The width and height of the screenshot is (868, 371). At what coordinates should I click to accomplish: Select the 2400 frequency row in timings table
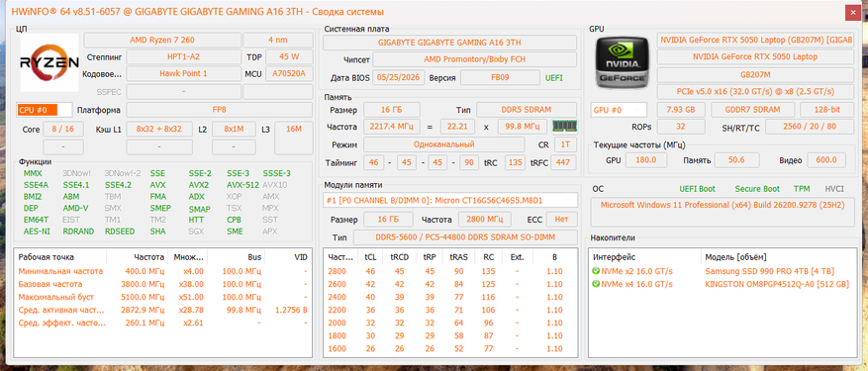(449, 297)
